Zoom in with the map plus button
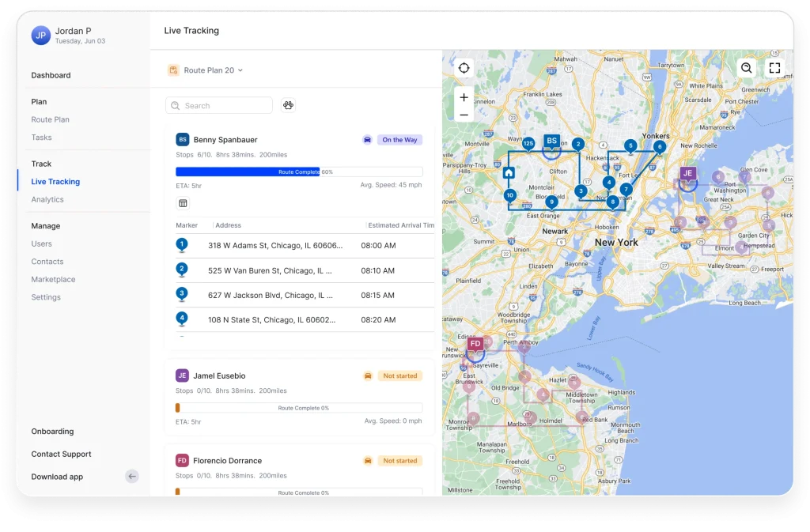 click(x=464, y=97)
